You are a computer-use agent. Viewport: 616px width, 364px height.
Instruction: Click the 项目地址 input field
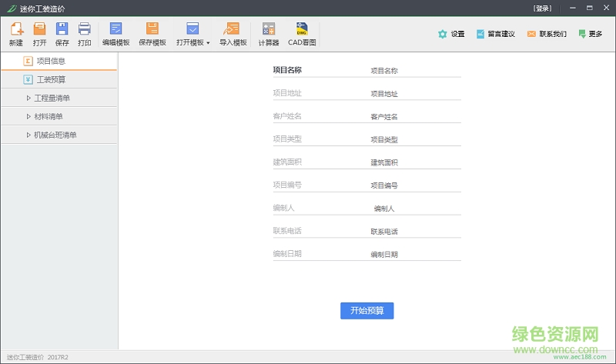pyautogui.click(x=384, y=94)
